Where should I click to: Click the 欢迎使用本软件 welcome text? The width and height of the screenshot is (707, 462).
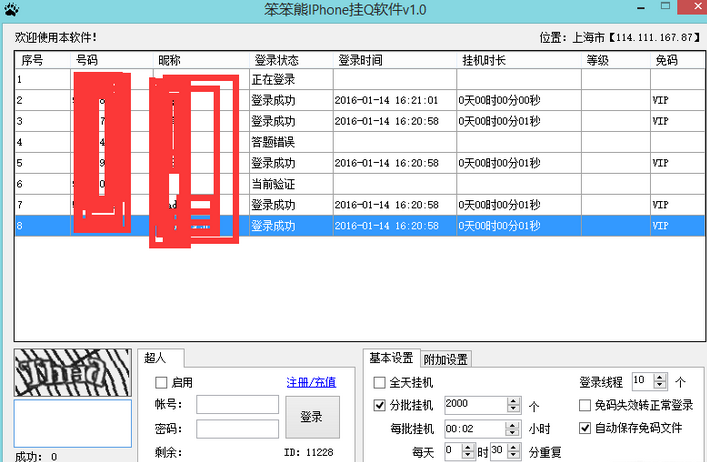56,37
